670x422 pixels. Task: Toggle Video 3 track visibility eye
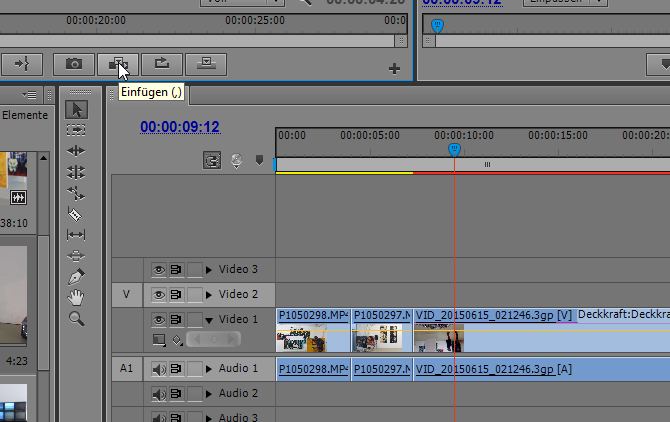click(x=159, y=270)
